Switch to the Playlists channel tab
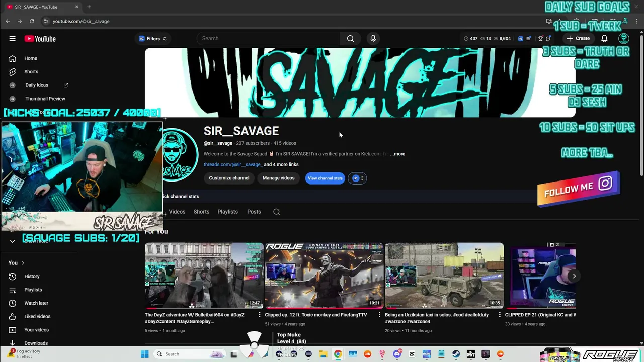The width and height of the screenshot is (644, 362). click(227, 212)
